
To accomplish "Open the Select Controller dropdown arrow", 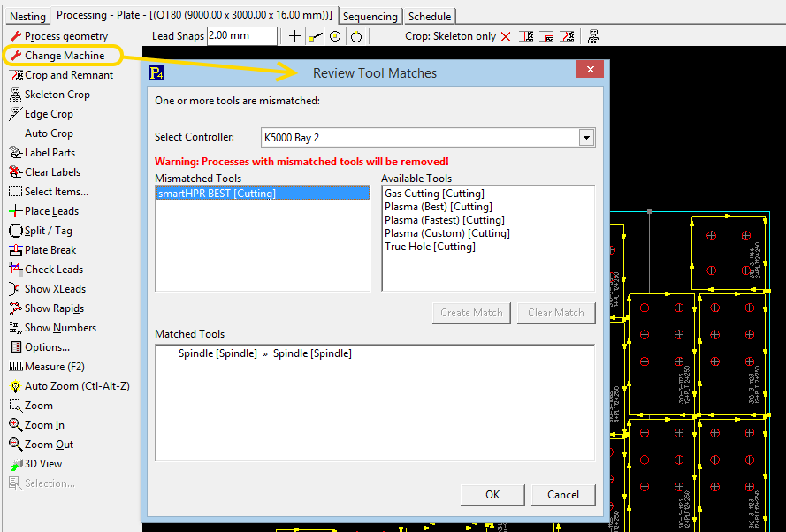I will click(x=586, y=137).
